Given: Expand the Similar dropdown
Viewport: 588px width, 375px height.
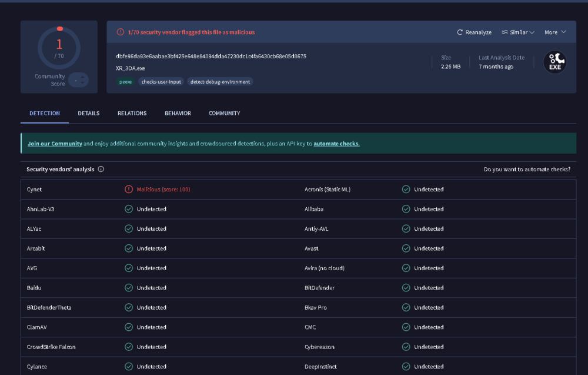Looking at the screenshot, I should (518, 32).
